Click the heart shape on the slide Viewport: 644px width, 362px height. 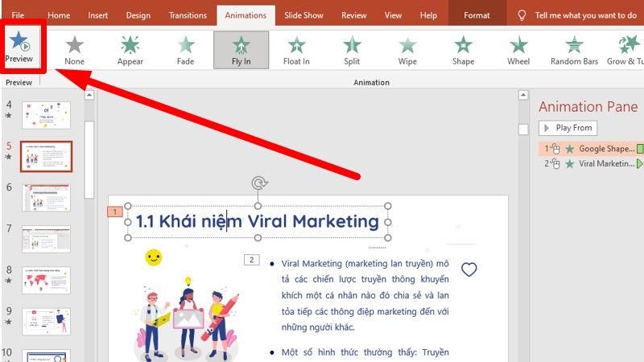point(469,269)
